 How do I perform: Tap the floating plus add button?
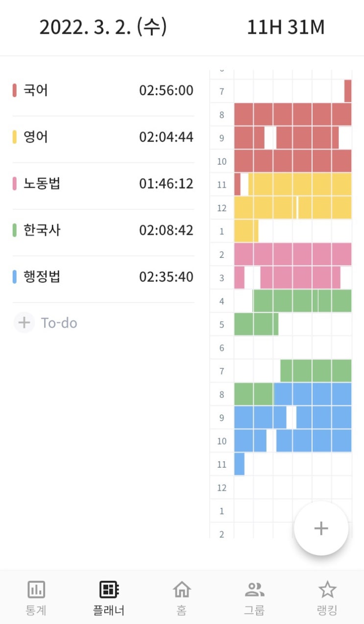[x=321, y=528]
